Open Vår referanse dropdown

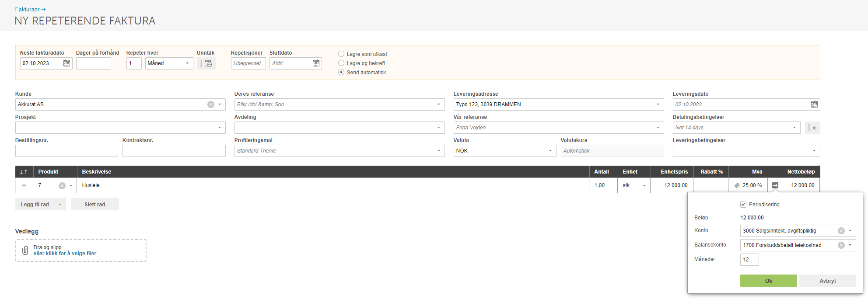pyautogui.click(x=658, y=128)
